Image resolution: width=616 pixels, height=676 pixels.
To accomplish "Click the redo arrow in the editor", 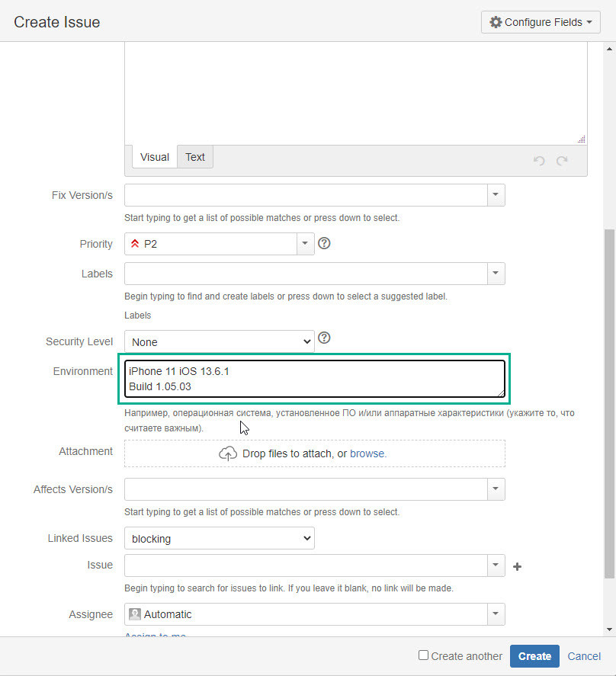I will [562, 161].
